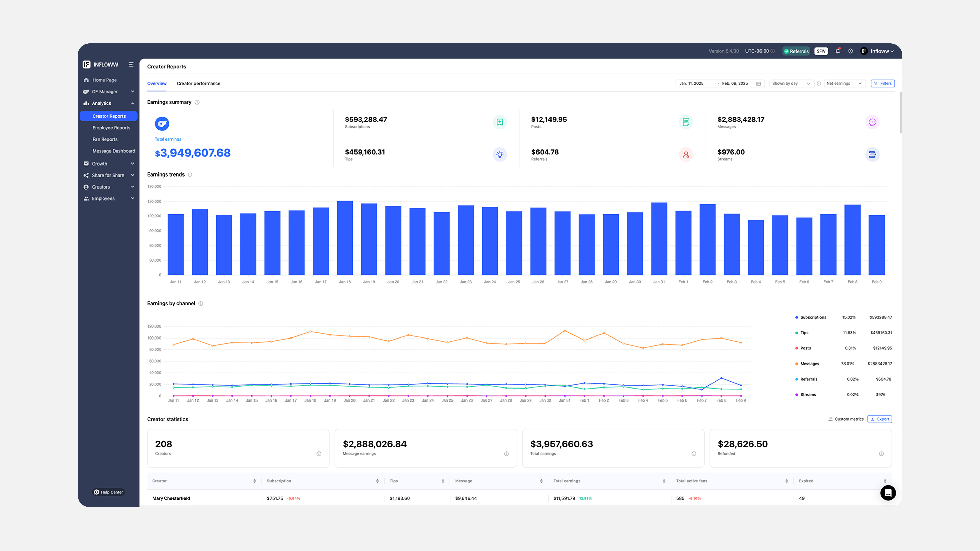Click the Tips lightbulb icon

tap(499, 154)
